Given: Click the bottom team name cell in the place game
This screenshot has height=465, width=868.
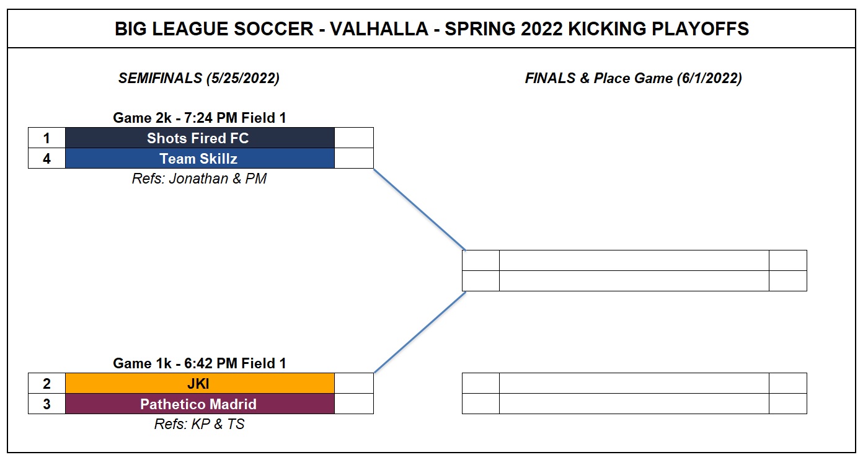Looking at the screenshot, I should tap(634, 404).
